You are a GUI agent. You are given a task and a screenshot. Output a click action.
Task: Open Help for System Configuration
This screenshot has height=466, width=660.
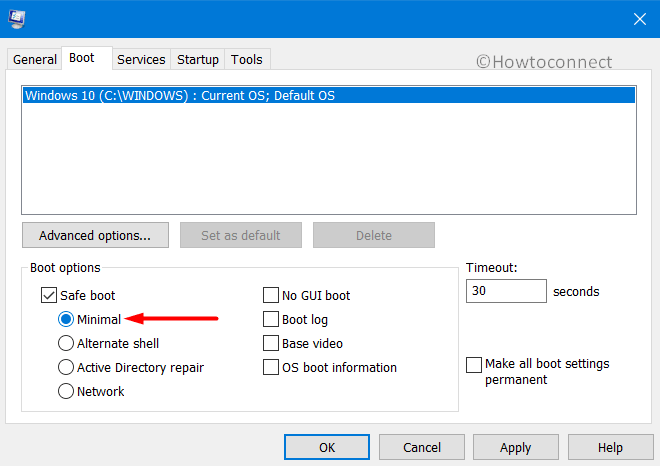(x=610, y=447)
